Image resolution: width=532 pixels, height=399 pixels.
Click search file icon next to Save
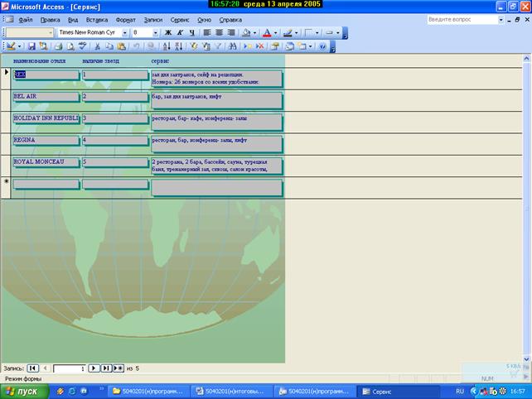click(44, 46)
